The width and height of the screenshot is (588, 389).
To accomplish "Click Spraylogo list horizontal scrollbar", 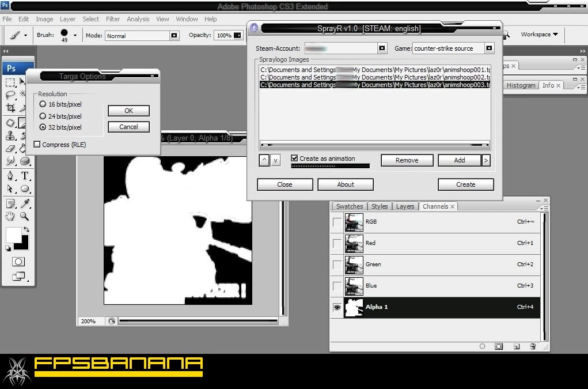I will (374, 145).
